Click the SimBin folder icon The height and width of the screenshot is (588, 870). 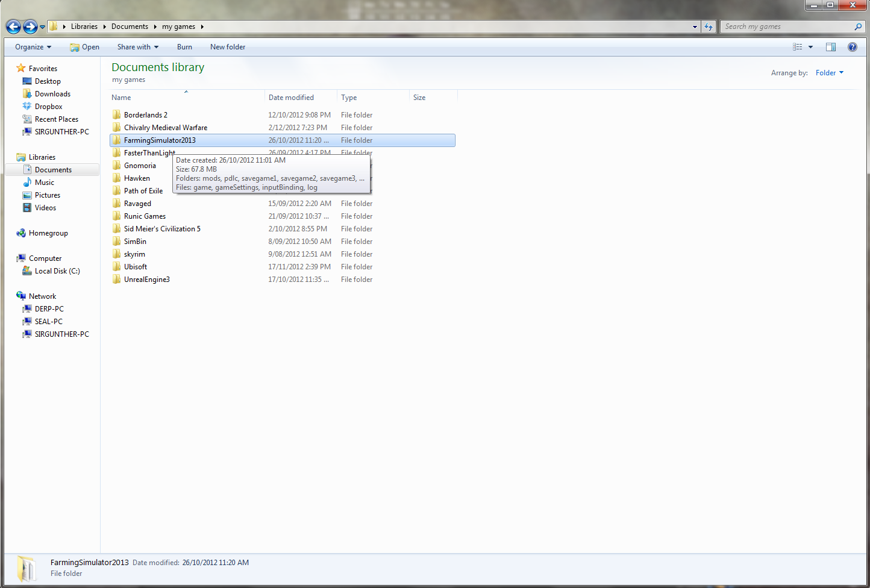point(117,241)
